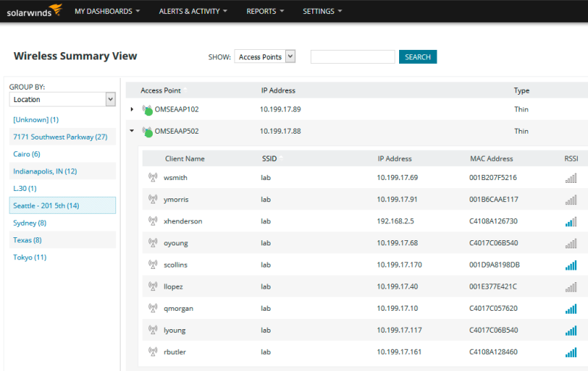This screenshot has width=588, height=371.
Task: Click the RSSI signal bars for rbutler
Action: click(571, 352)
